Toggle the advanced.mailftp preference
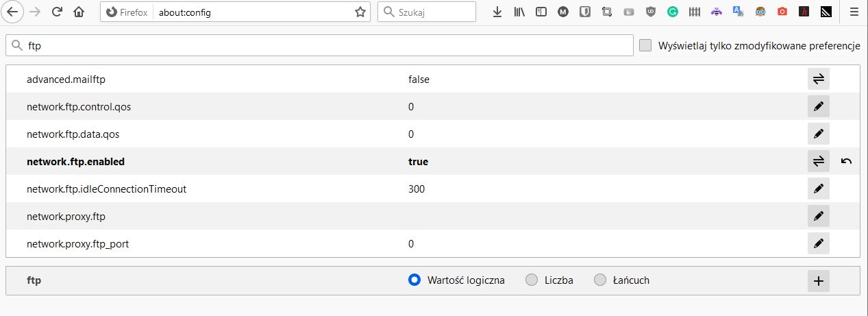868x316 pixels. (819, 79)
